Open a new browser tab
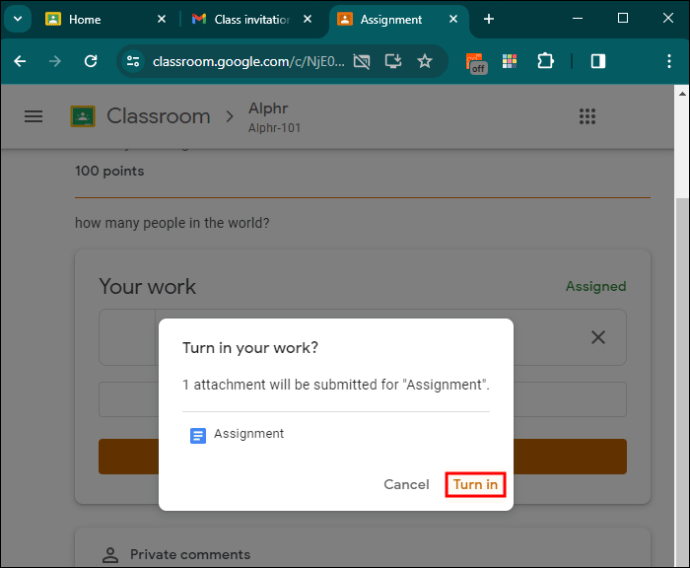 488,19
